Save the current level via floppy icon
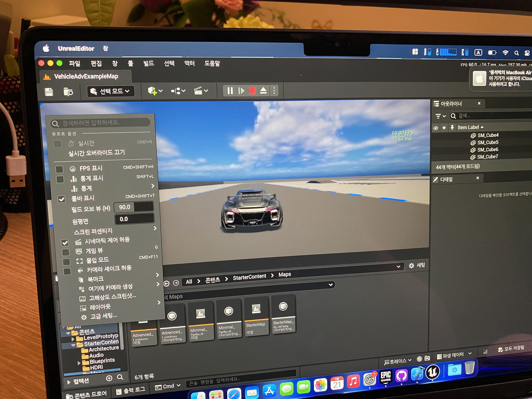 [49, 92]
